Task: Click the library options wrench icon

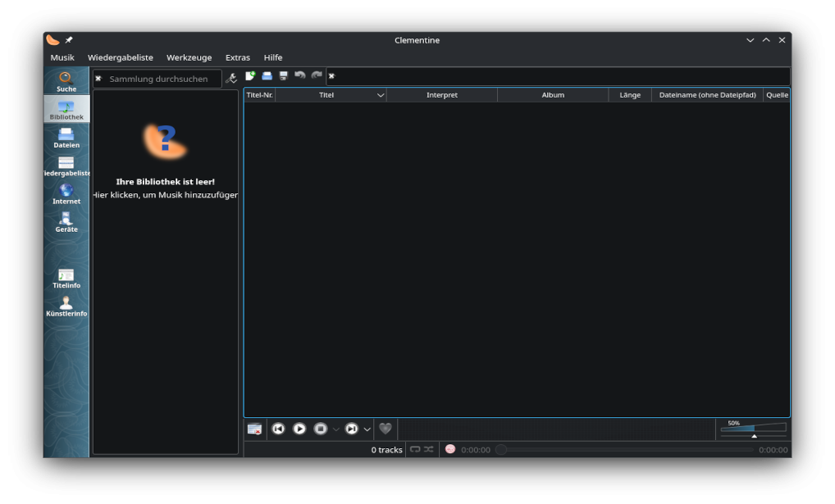Action: (x=231, y=79)
